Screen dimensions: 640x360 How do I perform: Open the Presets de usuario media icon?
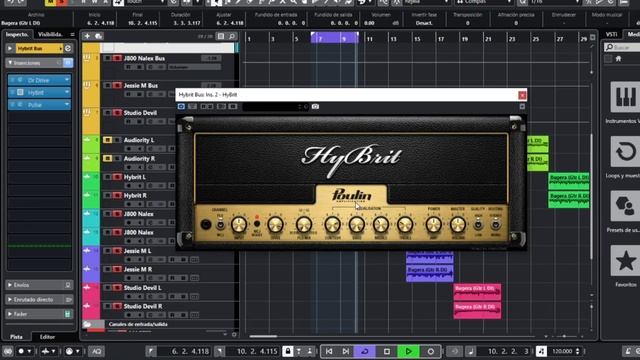[x=625, y=207]
